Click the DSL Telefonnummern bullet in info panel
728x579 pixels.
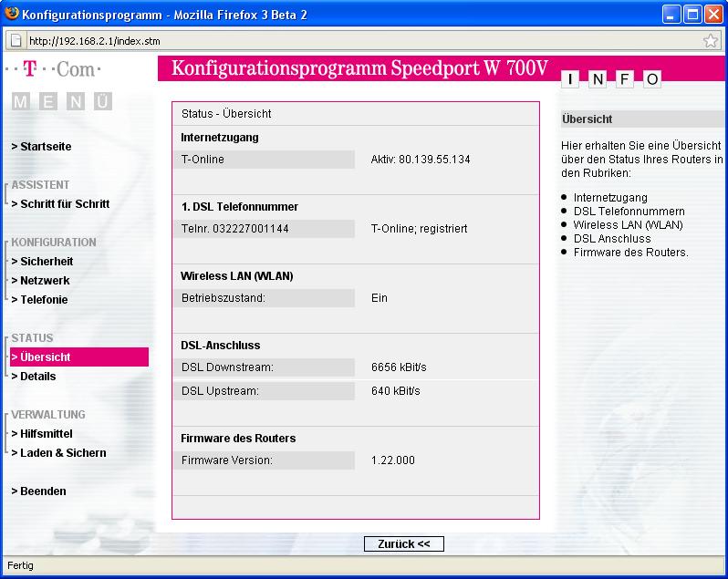629,212
